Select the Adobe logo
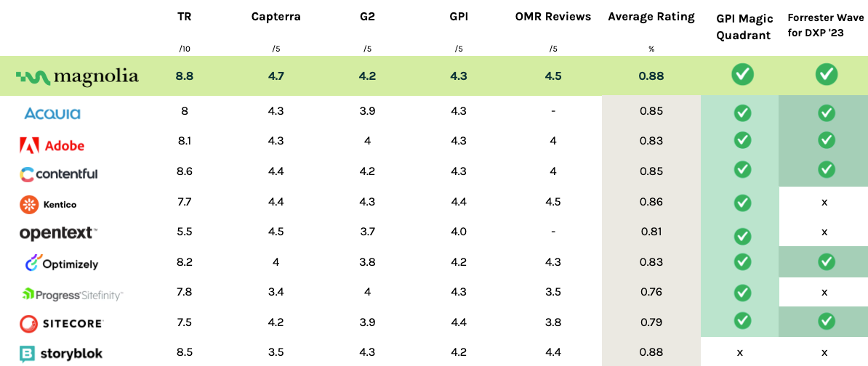Screen dimensions: 868x366 click(x=52, y=145)
